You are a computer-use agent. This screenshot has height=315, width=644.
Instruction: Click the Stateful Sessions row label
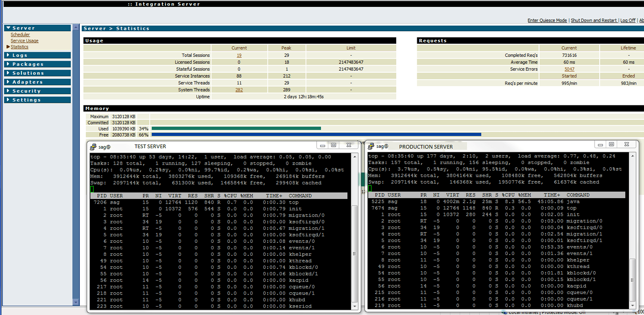point(193,69)
